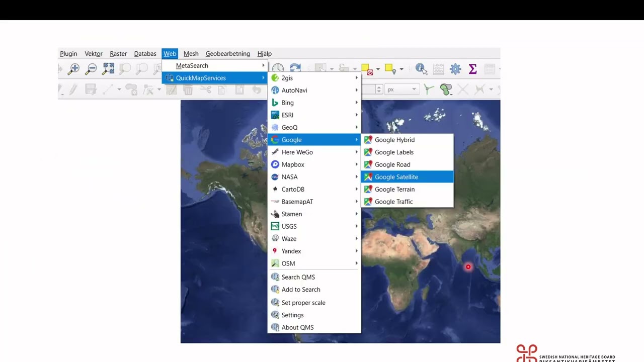The width and height of the screenshot is (644, 362).
Task: Click the Web menu
Action: 170,54
